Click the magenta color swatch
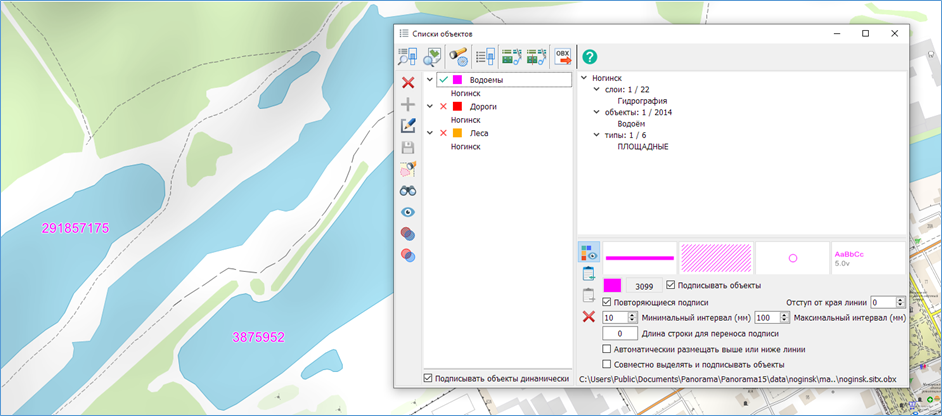The image size is (942, 416). coord(613,286)
